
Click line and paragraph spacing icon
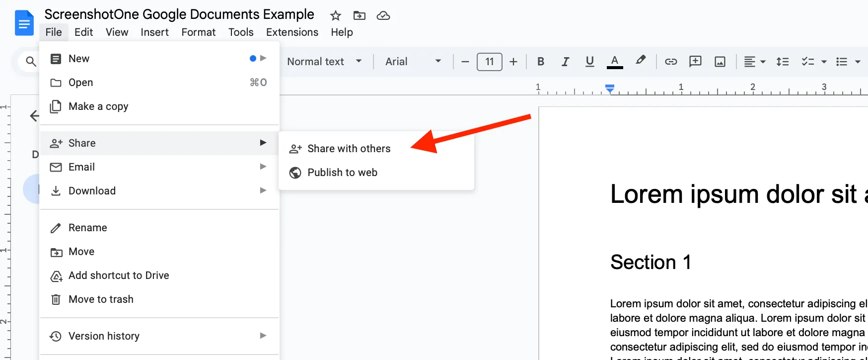tap(783, 62)
